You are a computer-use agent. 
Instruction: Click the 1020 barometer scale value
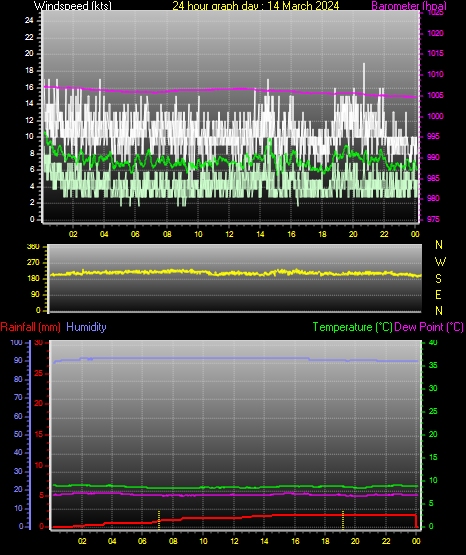pyautogui.click(x=435, y=33)
